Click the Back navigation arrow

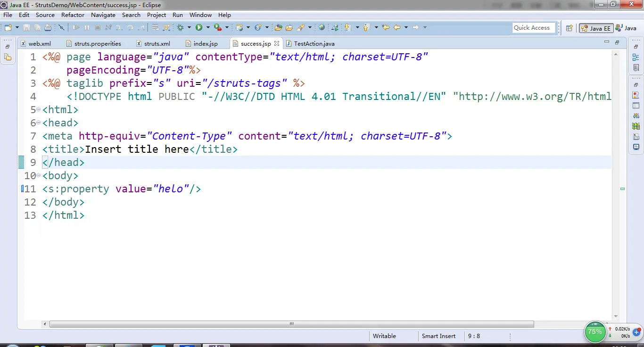coord(397,27)
